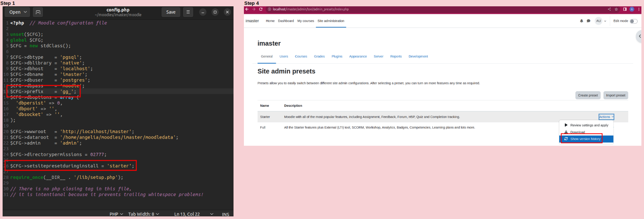Screen dimensions: 644x219
Task: Click the browser forward arrow
Action: click(254, 9)
